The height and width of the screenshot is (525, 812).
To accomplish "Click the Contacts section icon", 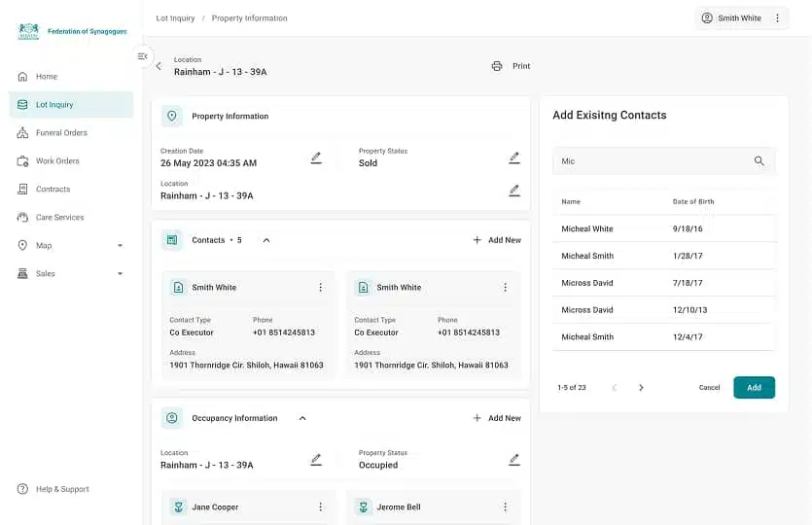I will (172, 240).
